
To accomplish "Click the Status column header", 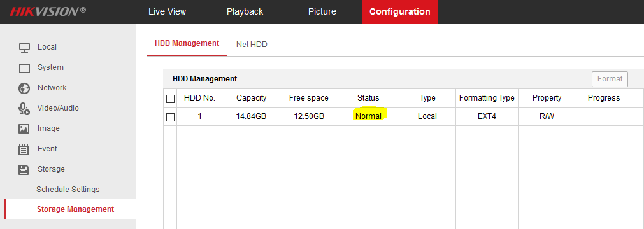I will point(368,98).
